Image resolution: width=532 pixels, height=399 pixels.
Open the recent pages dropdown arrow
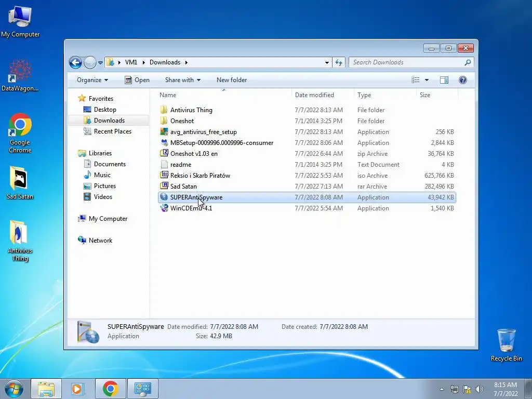coord(100,63)
